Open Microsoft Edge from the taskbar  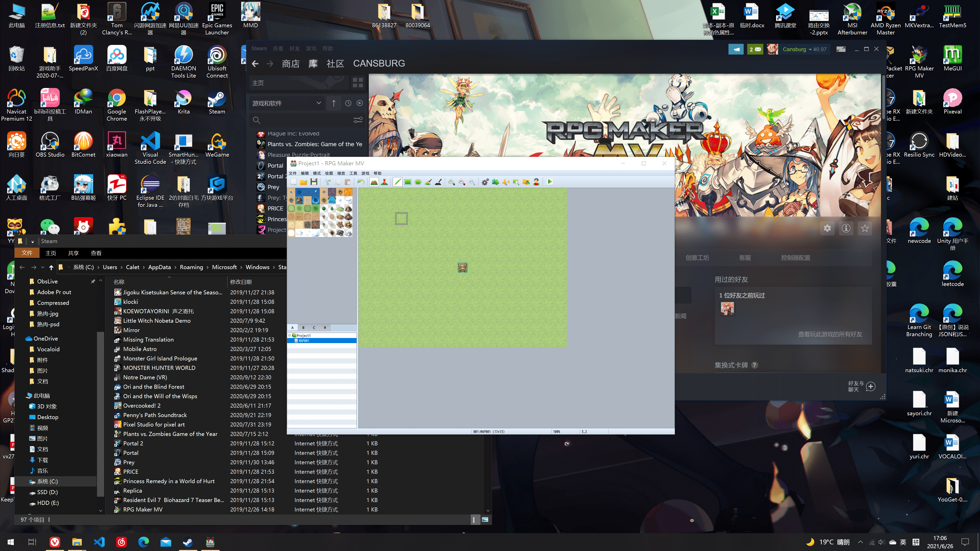pos(143,542)
